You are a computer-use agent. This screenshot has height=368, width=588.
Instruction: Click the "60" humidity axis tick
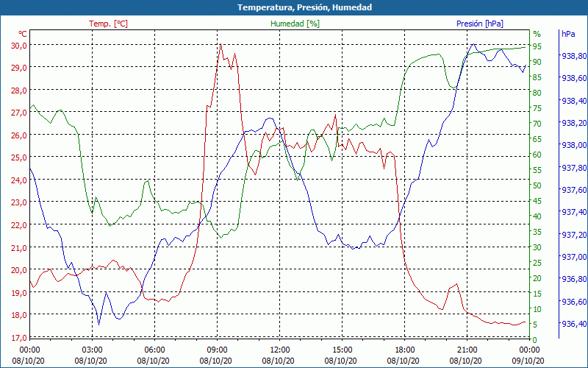537,155
